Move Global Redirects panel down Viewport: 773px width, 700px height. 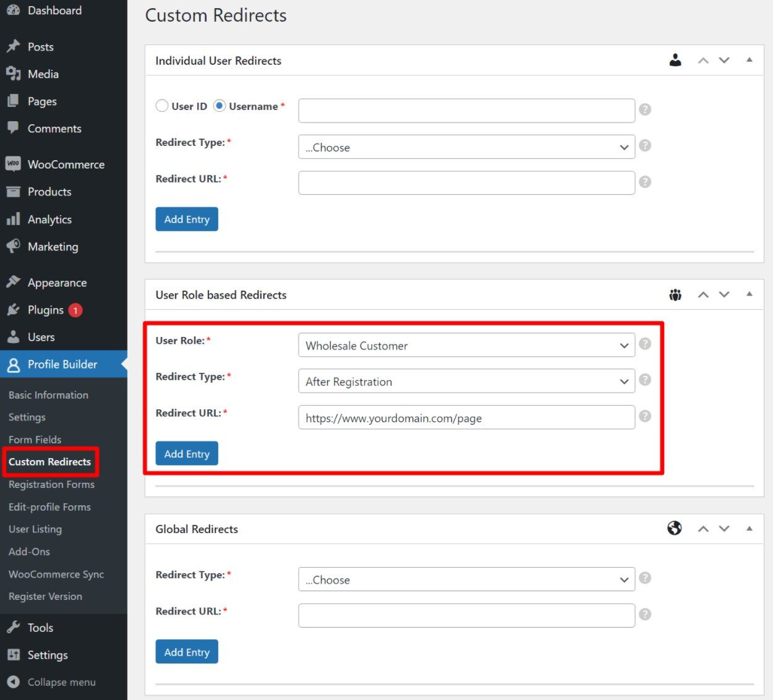pyautogui.click(x=724, y=529)
